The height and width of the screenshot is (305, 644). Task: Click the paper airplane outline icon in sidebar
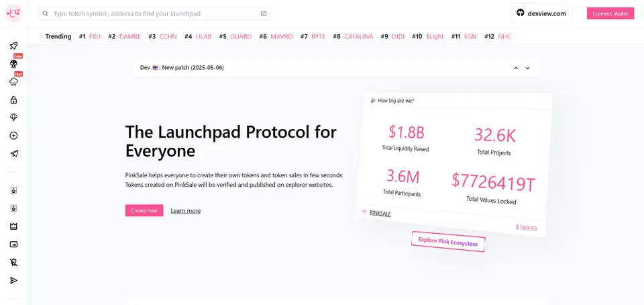coord(13,154)
